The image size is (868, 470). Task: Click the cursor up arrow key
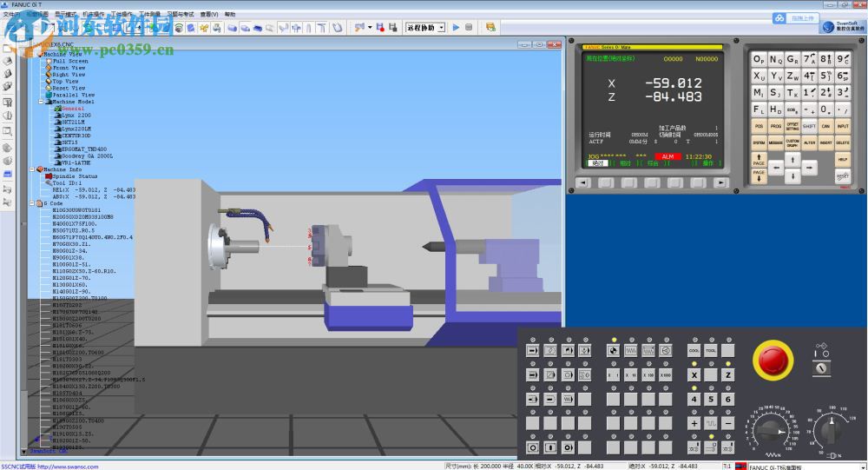pyautogui.click(x=792, y=160)
